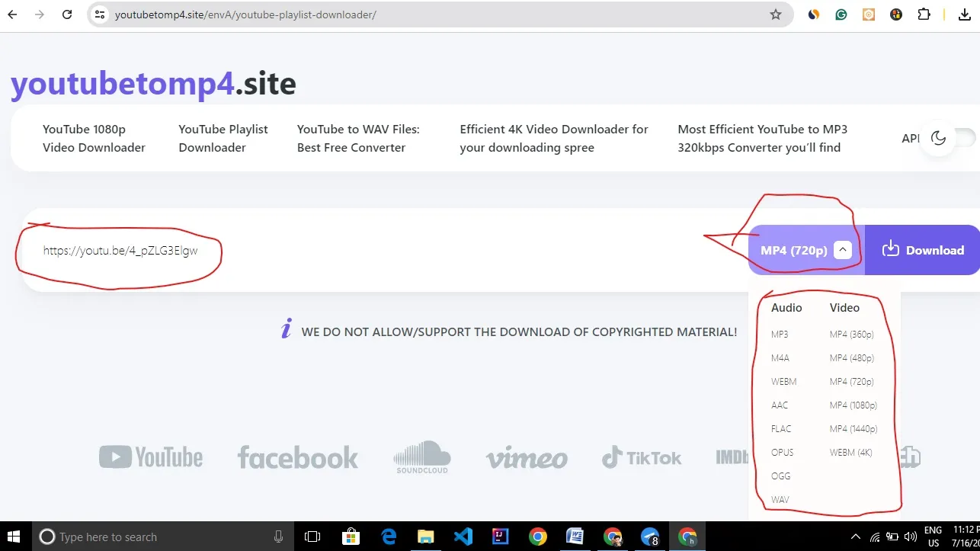Select MP3 audio format
This screenshot has width=980, height=551.
tap(780, 334)
